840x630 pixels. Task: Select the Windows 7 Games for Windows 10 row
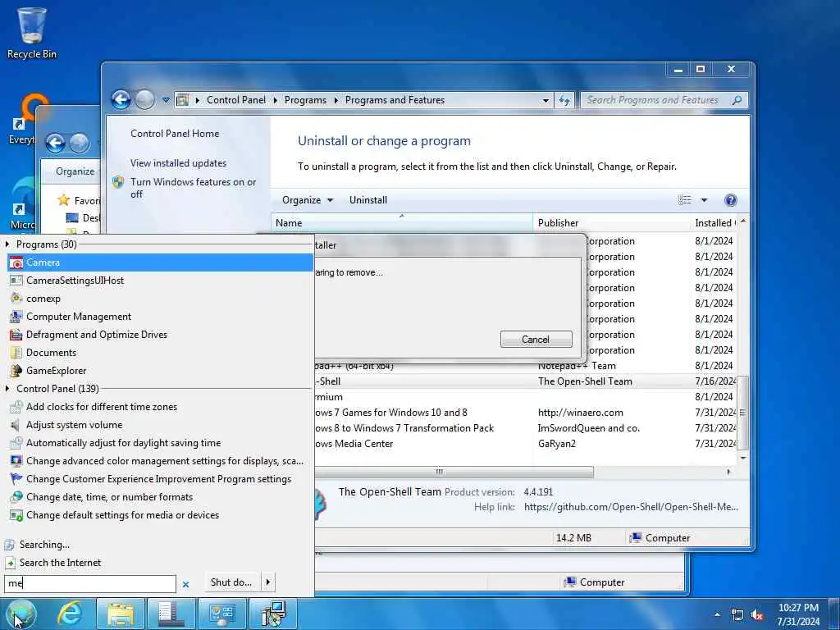525,413
